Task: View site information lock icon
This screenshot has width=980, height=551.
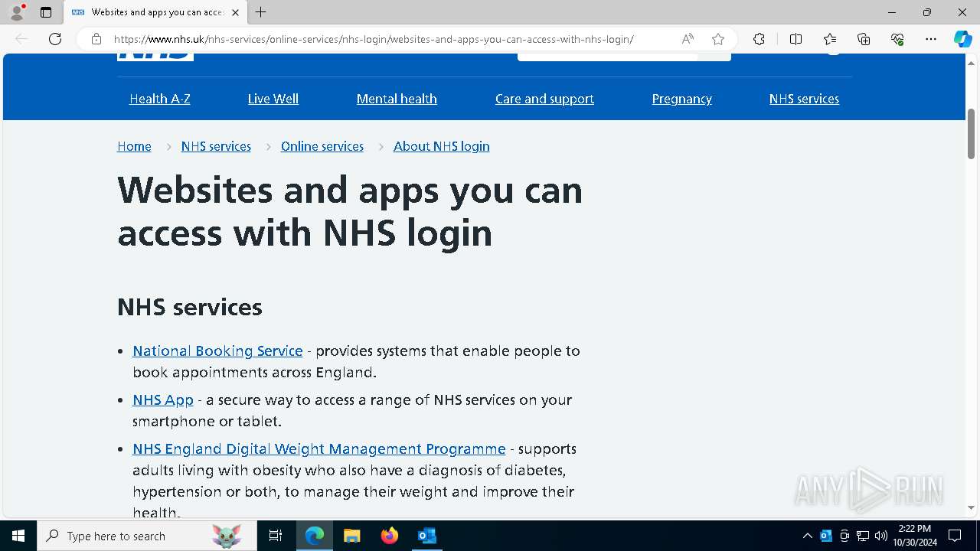Action: click(x=96, y=39)
